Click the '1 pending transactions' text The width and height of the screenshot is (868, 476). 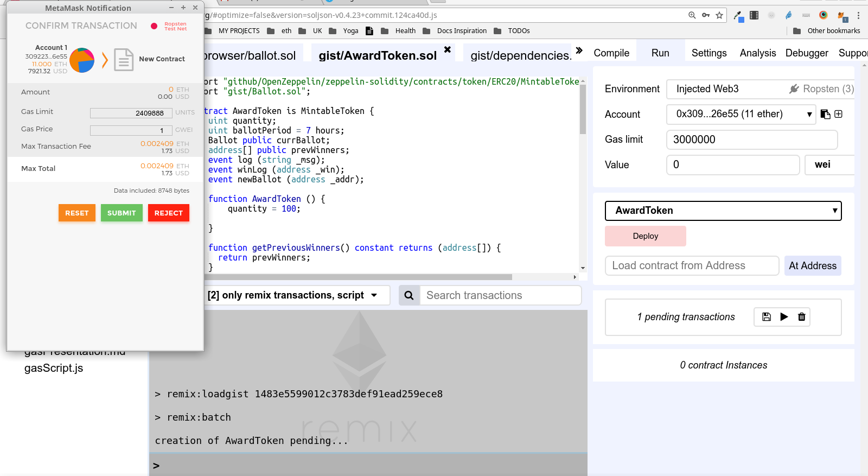(686, 317)
